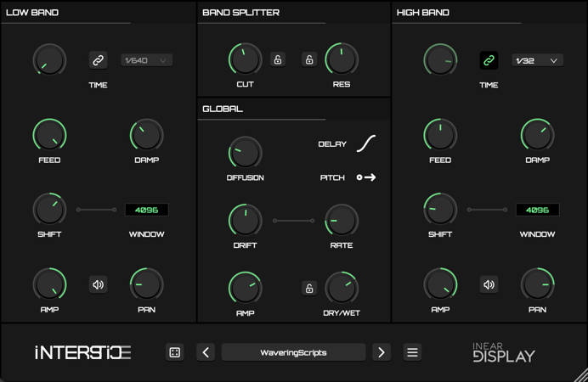
Task: Toggle the Cut lock in Band Splitter
Action: 278,59
